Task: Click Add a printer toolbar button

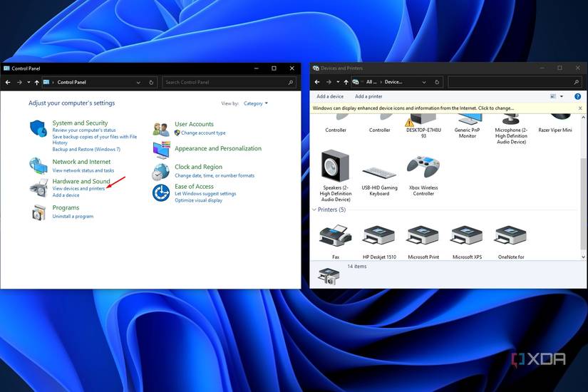Action: click(x=368, y=96)
